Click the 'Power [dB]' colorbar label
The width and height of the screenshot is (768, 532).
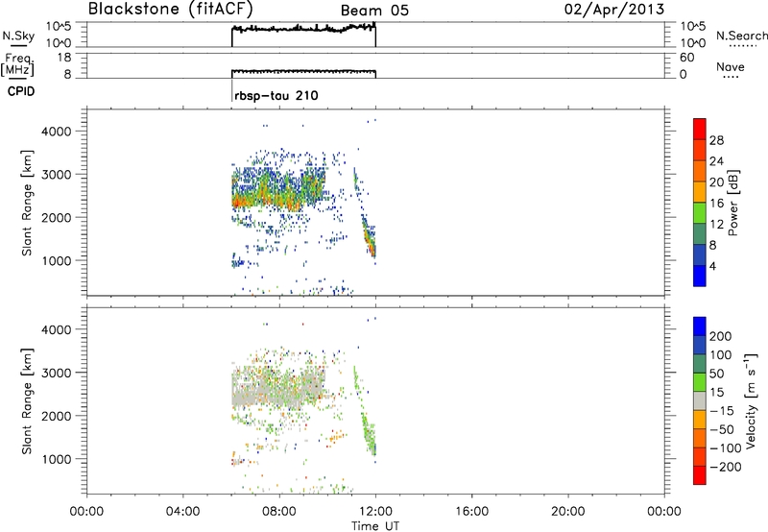(732, 203)
